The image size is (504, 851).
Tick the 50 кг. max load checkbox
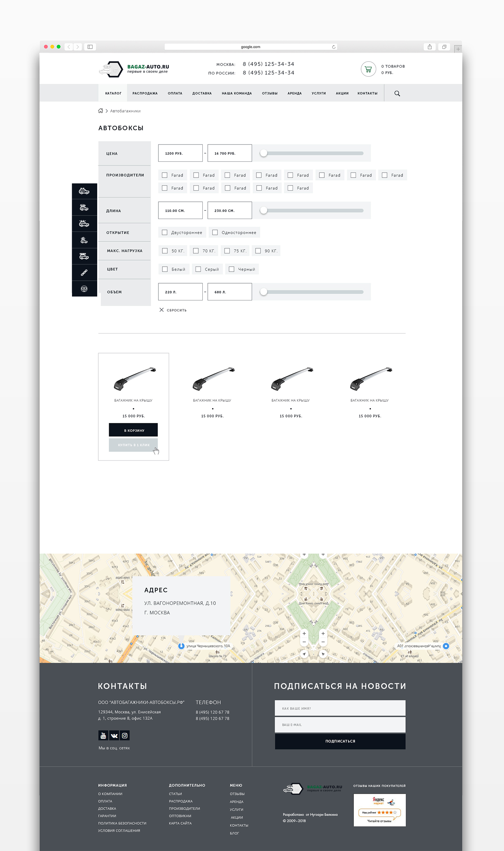[165, 251]
